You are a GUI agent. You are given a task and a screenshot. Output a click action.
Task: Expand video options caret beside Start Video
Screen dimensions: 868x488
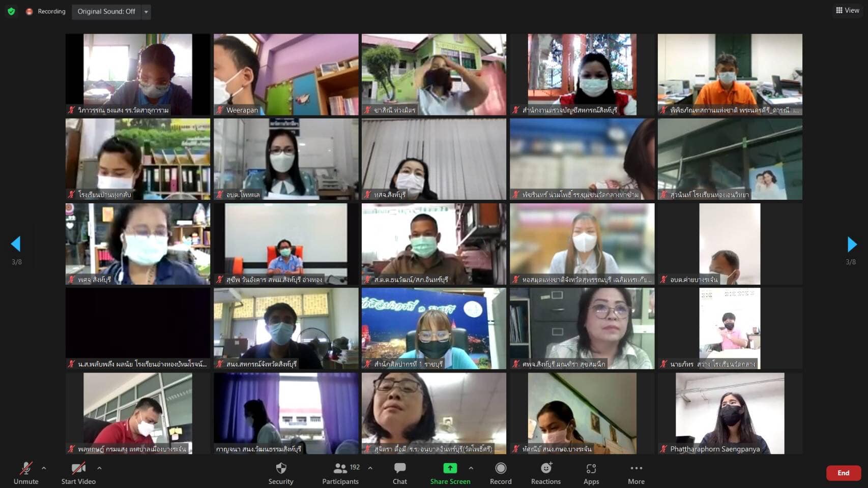[x=99, y=468]
